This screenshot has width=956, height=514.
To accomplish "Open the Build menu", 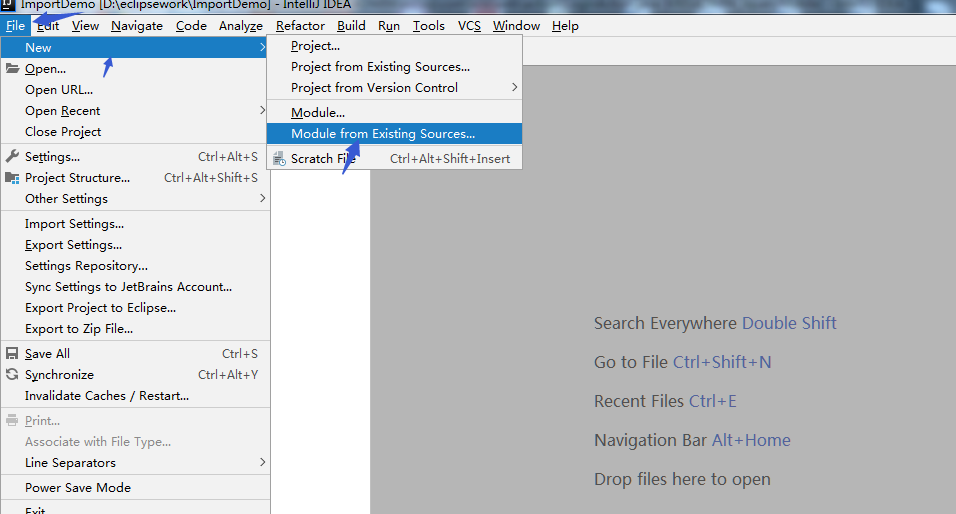I will click(351, 26).
